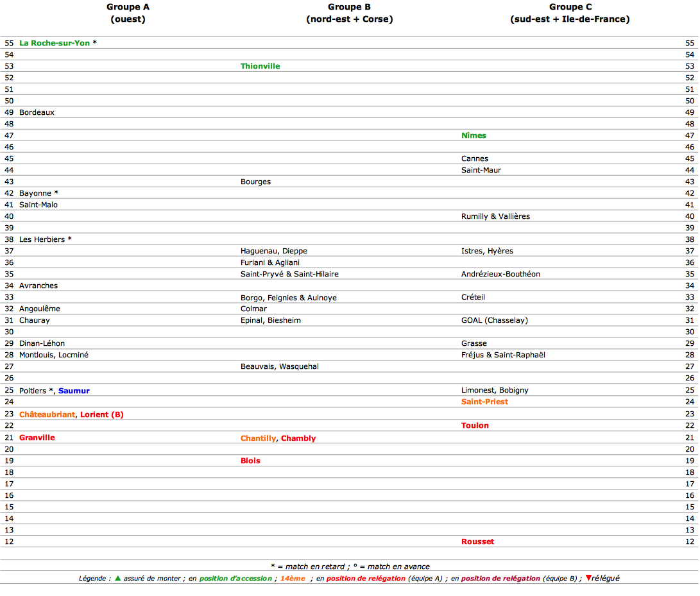Click Colmar in Groupe B
The width and height of the screenshot is (700, 596).
pyautogui.click(x=253, y=309)
